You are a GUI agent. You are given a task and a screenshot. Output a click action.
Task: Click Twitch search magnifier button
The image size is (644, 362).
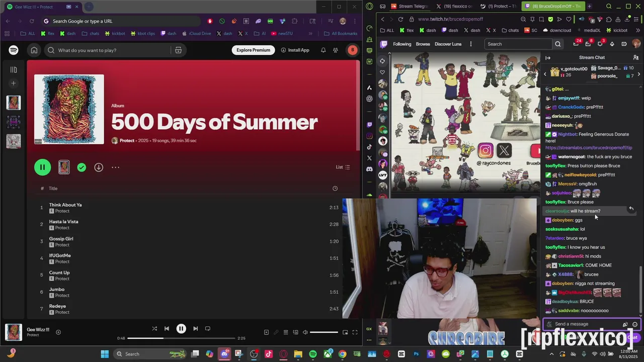click(x=557, y=44)
